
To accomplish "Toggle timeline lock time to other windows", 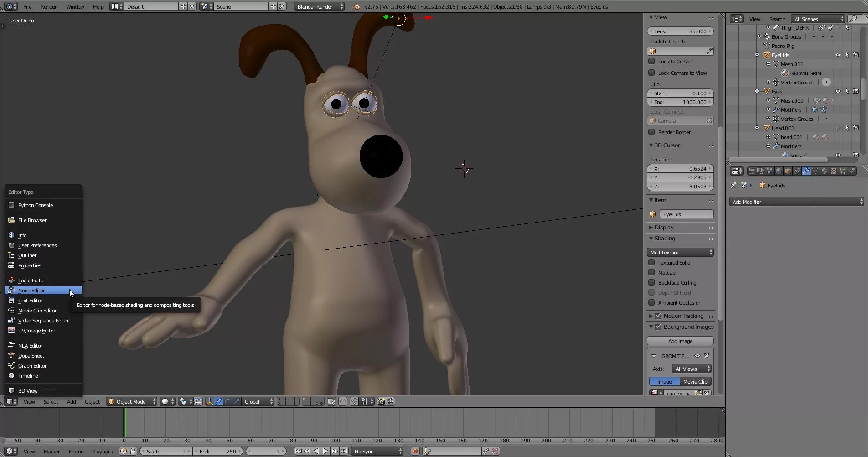I will pyautogui.click(x=133, y=451).
